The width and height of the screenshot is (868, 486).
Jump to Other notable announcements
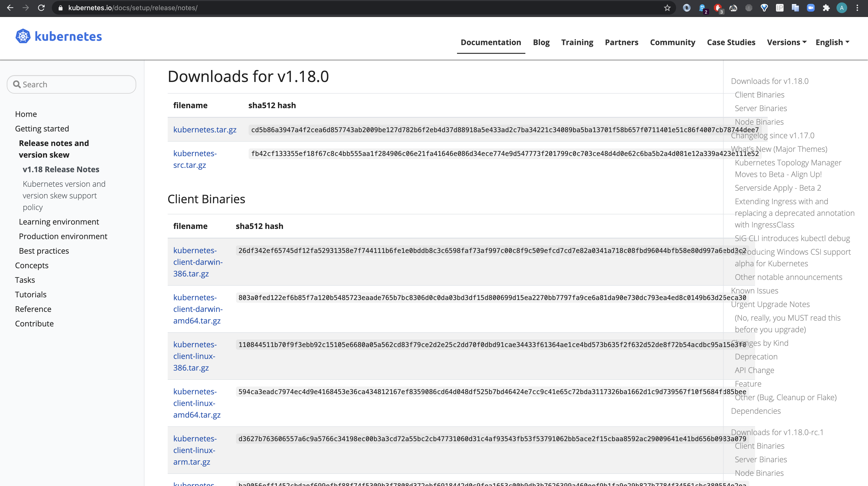coord(789,277)
